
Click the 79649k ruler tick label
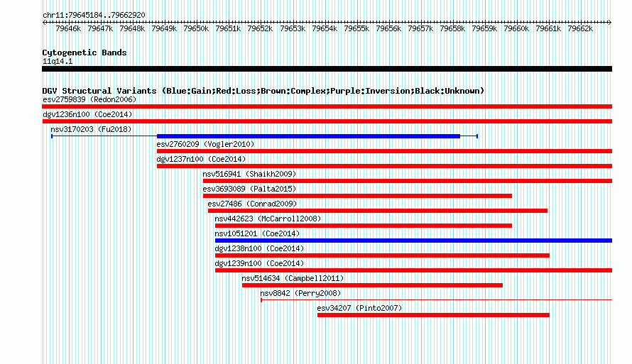tap(165, 28)
